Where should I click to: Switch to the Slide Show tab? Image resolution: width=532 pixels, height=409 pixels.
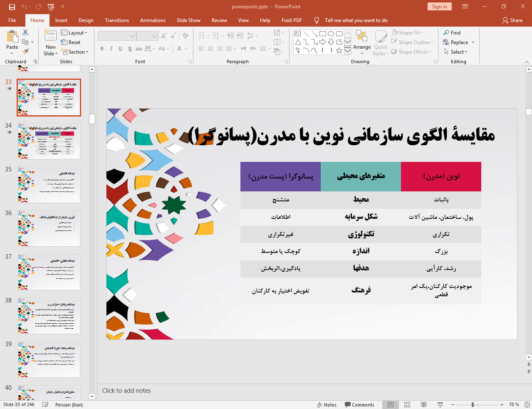click(x=188, y=20)
